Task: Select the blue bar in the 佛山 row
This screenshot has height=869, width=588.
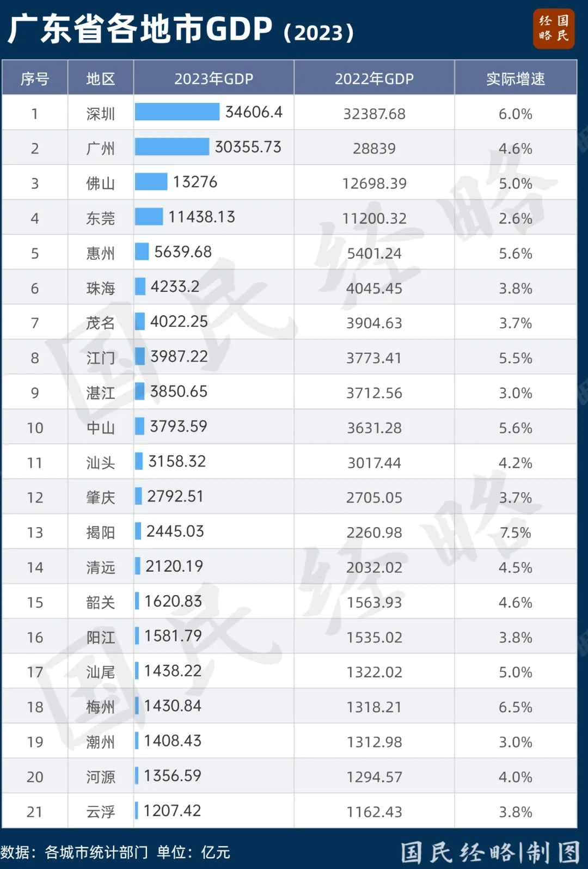Action: click(x=151, y=182)
